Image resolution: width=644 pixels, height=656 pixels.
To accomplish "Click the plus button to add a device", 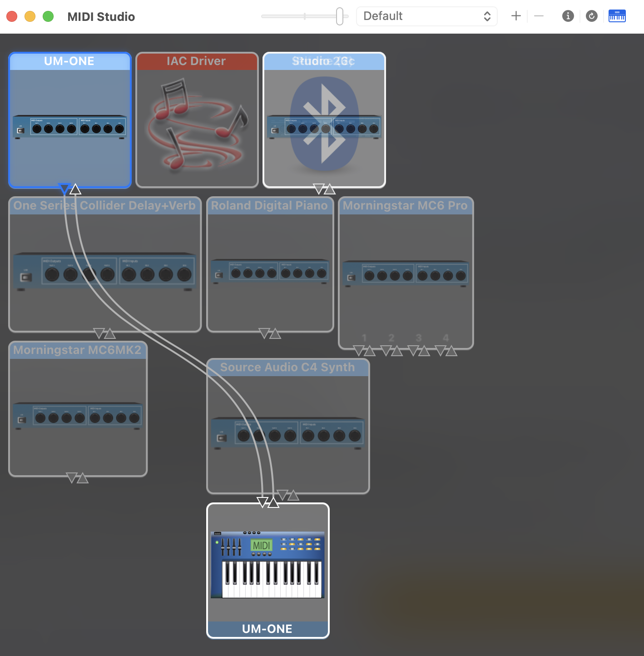I will pos(516,16).
